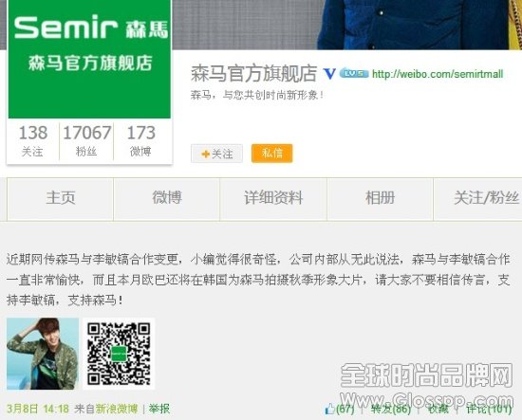Screen dimensions: 522x420
Task: Click the 举报 report link
Action: coord(159,409)
